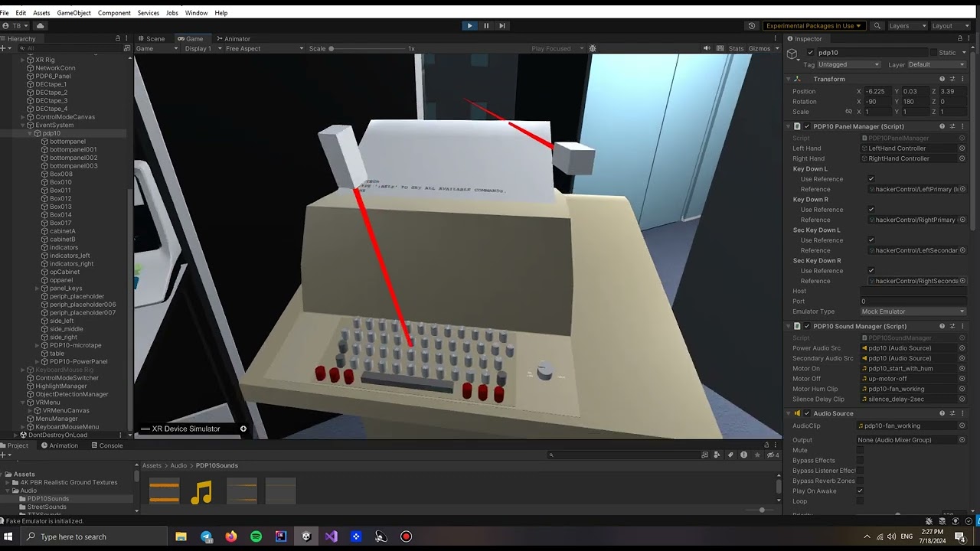Collapse the Transform component foldout

pos(788,79)
